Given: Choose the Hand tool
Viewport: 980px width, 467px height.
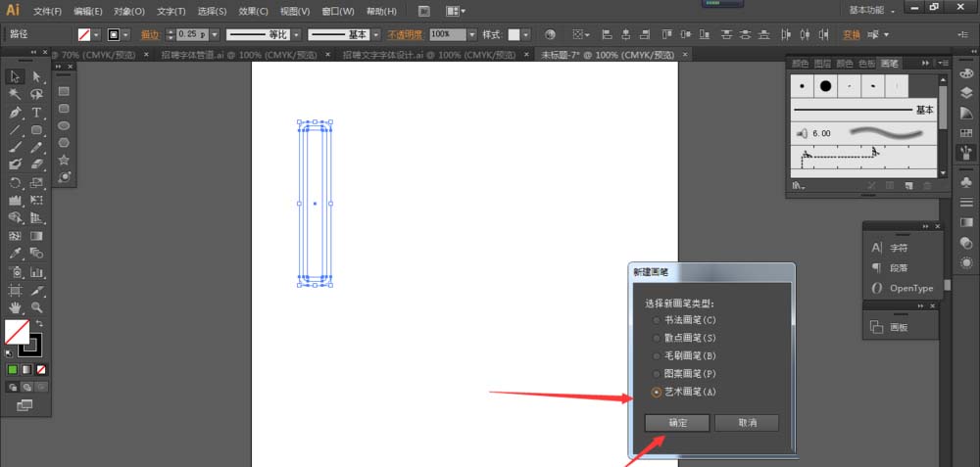Looking at the screenshot, I should pos(15,307).
